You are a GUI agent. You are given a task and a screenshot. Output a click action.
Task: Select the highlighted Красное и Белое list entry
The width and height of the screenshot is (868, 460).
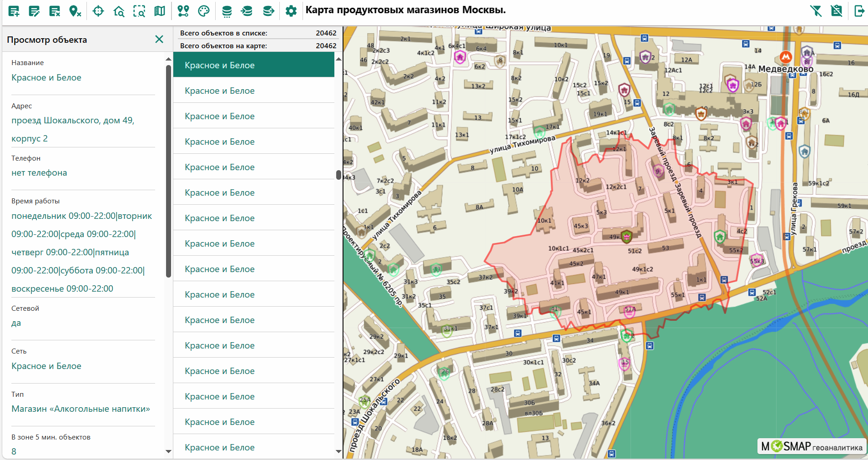(x=253, y=65)
